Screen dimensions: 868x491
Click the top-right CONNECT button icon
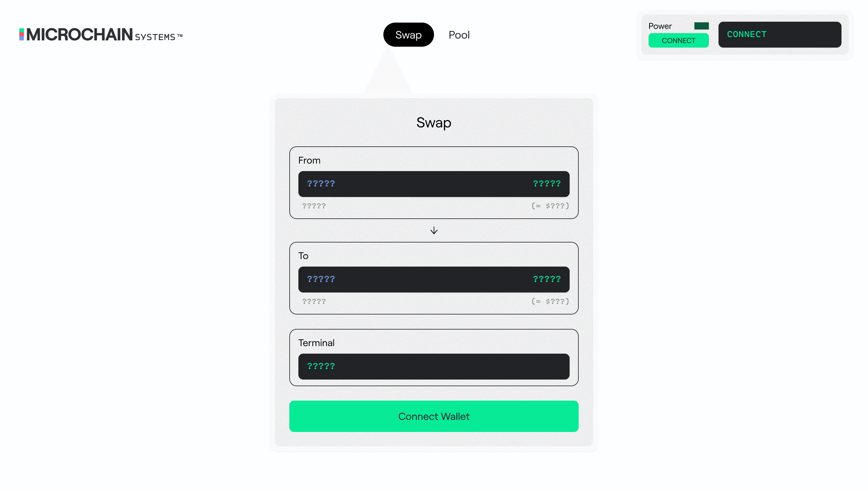pos(780,34)
